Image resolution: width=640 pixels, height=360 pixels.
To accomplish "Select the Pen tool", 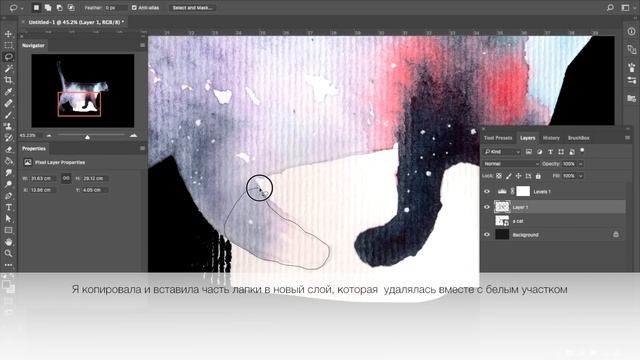I will (x=8, y=196).
